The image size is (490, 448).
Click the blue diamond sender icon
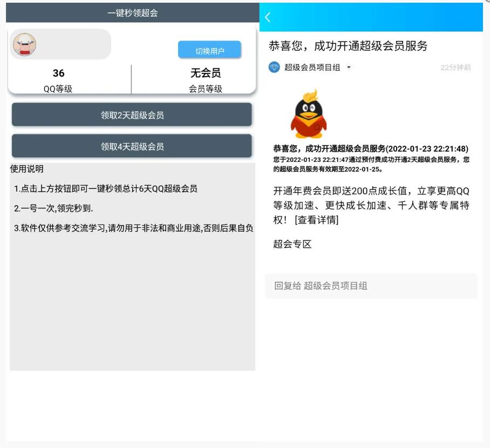tap(274, 67)
